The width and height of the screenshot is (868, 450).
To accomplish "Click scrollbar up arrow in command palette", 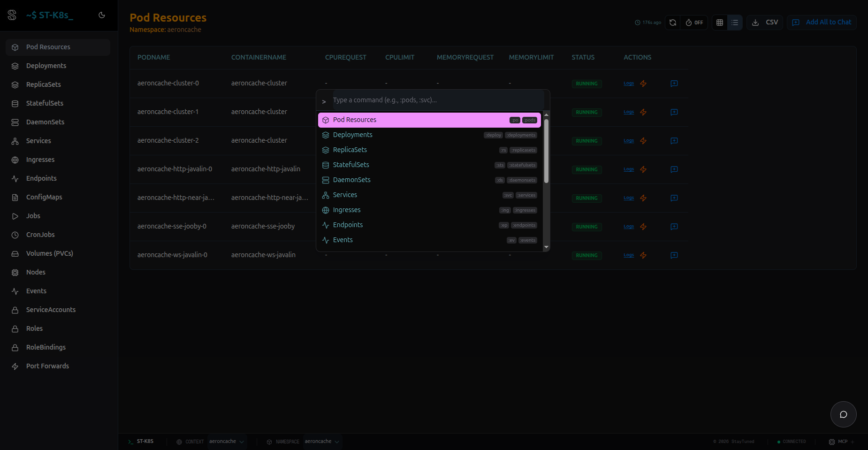I will pos(546,115).
